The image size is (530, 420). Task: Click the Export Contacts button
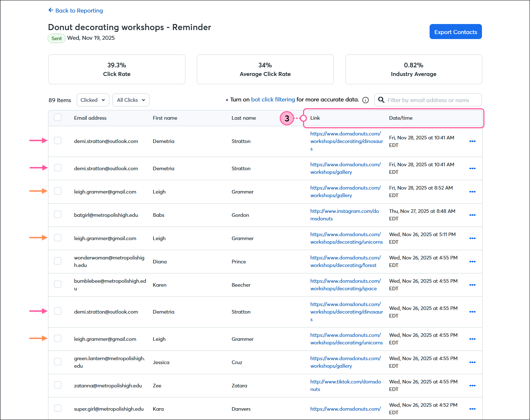pyautogui.click(x=455, y=32)
